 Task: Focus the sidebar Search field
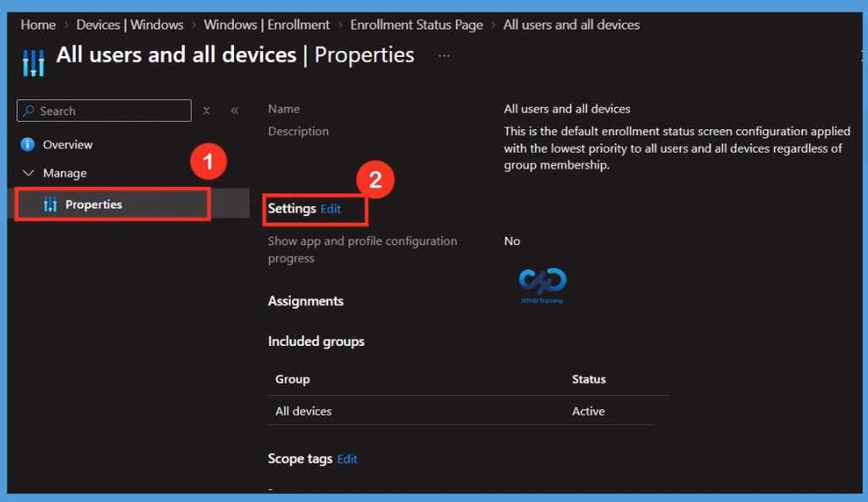(x=104, y=111)
